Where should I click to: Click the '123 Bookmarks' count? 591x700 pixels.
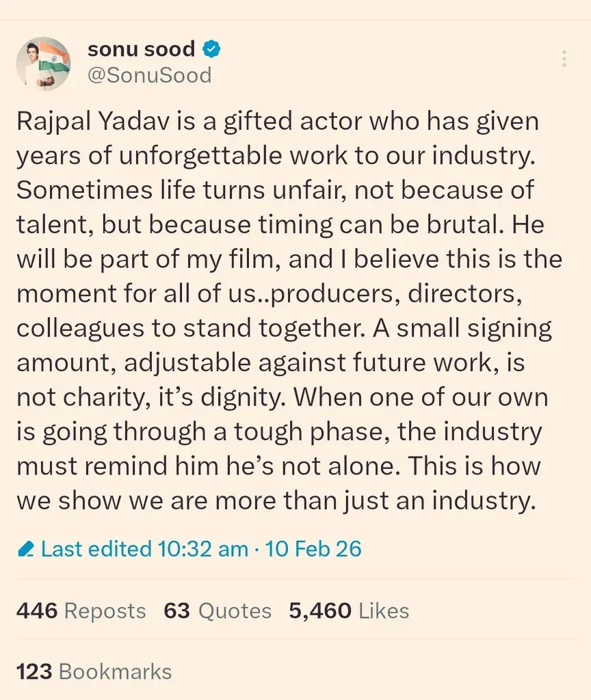coord(94,671)
